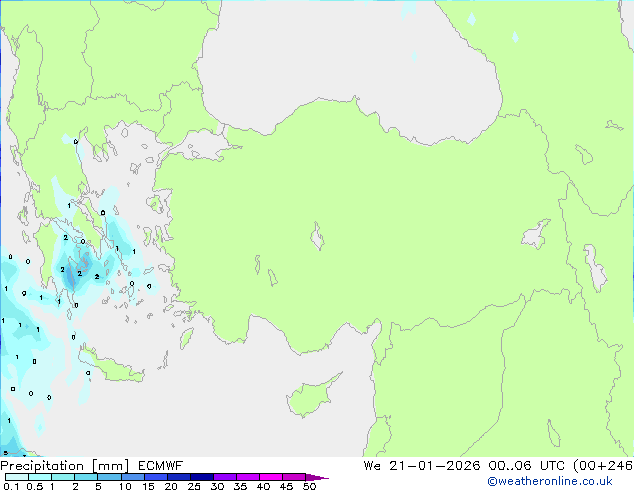The width and height of the screenshot is (634, 490).
Task: Click the '25' legend tick label
Action: tap(194, 486)
